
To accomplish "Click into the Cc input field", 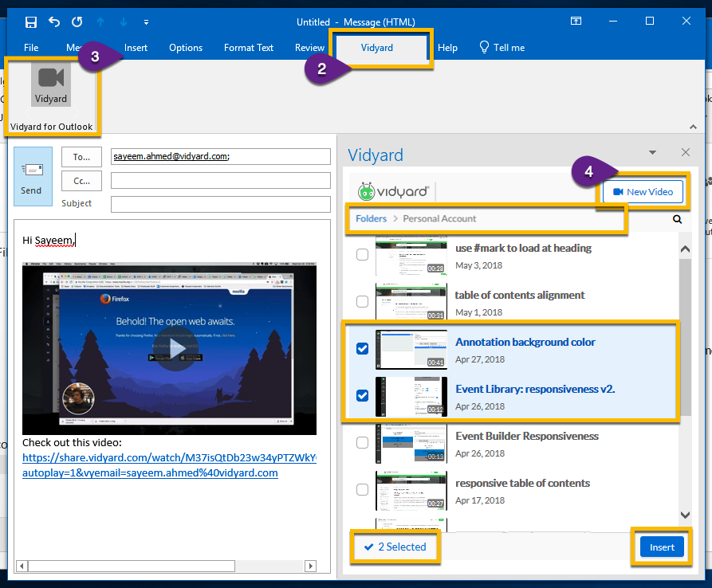I will (x=221, y=180).
